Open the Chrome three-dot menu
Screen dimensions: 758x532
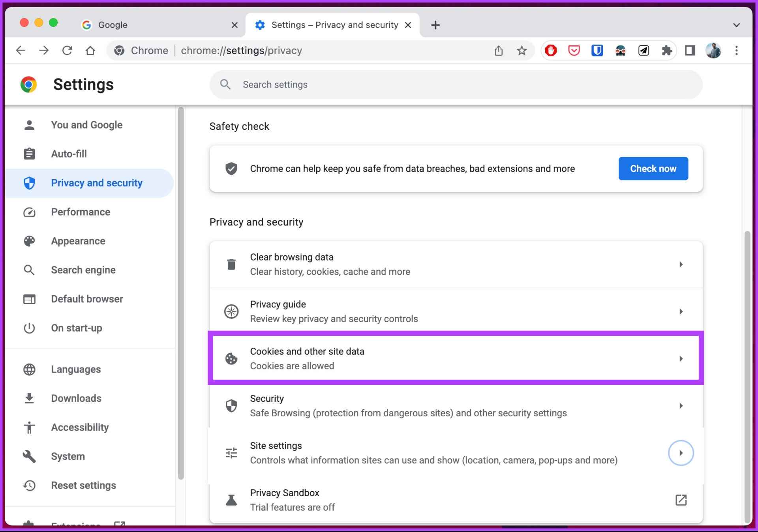(736, 51)
